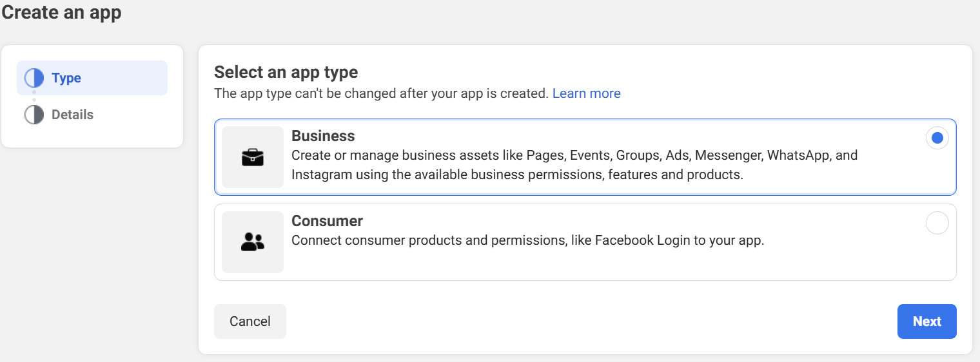Select the Business radio button
980x362 pixels.
(937, 138)
